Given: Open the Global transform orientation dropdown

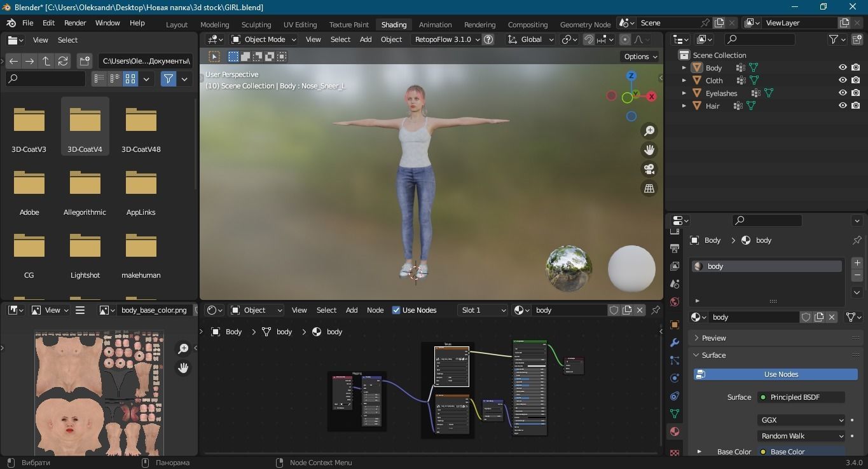Looking at the screenshot, I should pos(531,39).
